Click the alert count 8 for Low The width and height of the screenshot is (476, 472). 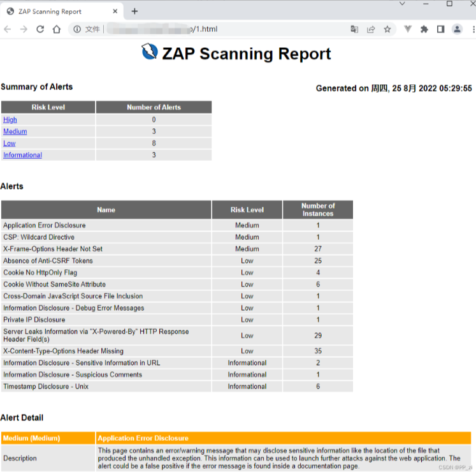154,144
